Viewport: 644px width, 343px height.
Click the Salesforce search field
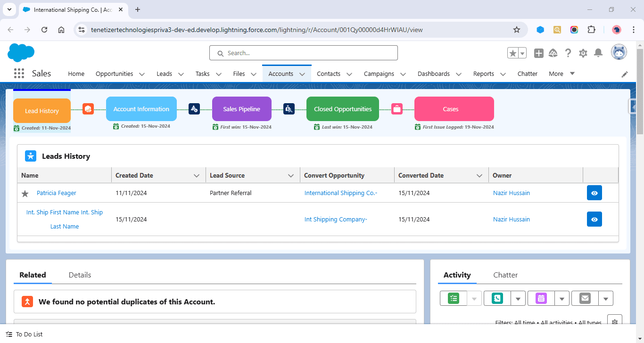click(x=304, y=53)
